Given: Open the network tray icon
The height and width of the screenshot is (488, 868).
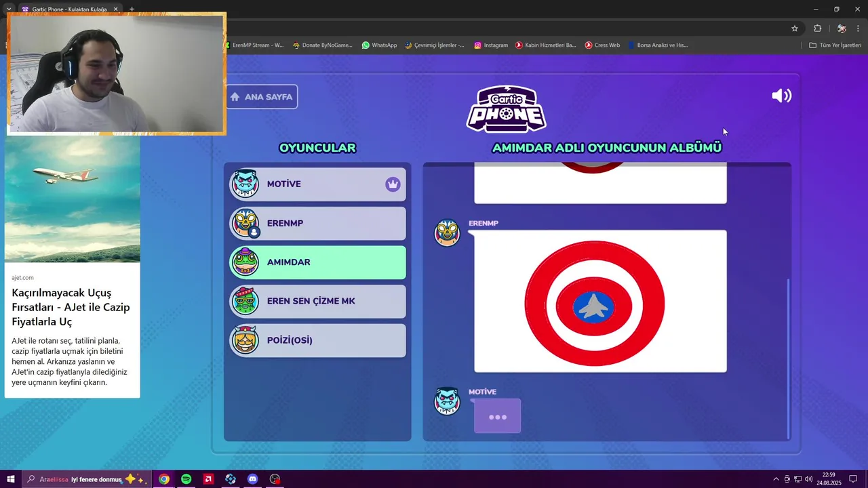Looking at the screenshot, I should pos(797,479).
